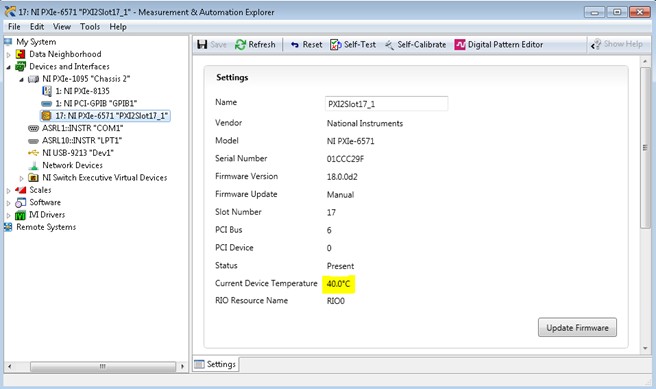Click the serial number 01CCC29F
This screenshot has height=389, width=656.
pos(345,159)
